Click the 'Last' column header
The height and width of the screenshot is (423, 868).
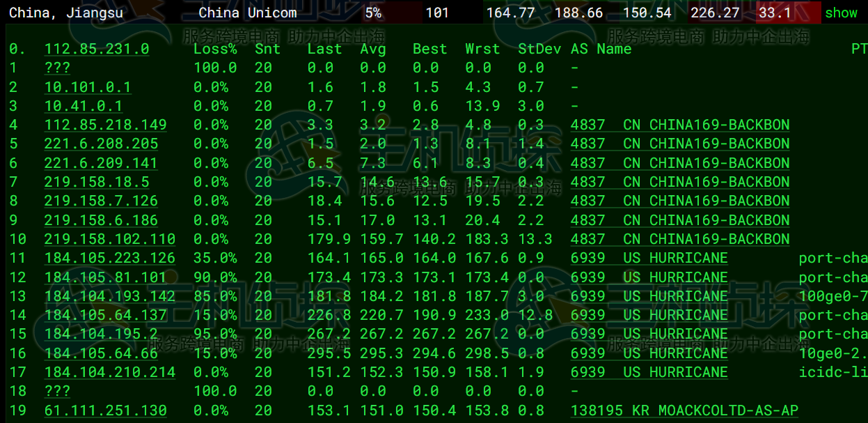click(325, 49)
